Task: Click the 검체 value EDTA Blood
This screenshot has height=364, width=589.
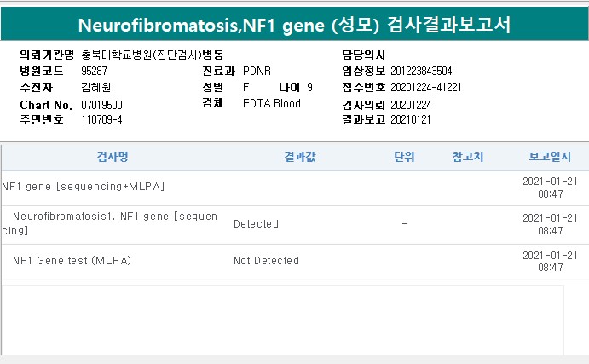Action: 272,104
